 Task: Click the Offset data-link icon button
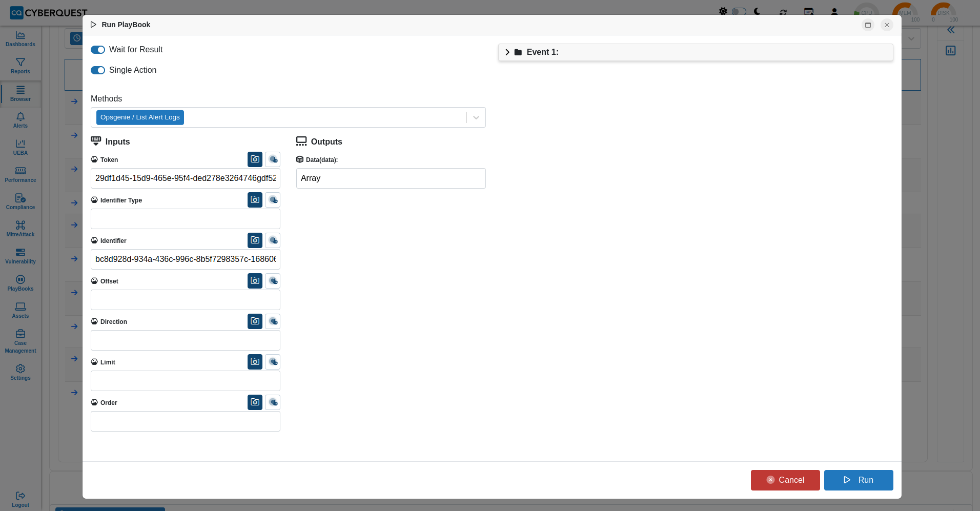click(x=273, y=281)
